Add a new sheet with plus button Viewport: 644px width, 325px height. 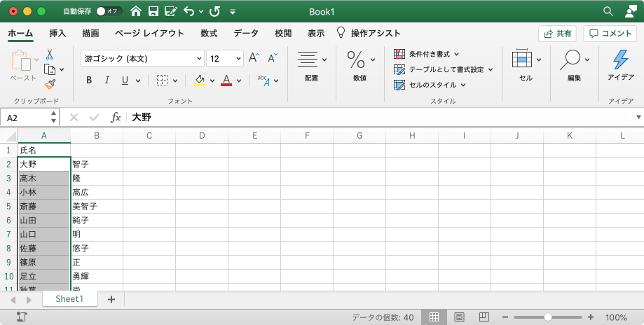[111, 300]
